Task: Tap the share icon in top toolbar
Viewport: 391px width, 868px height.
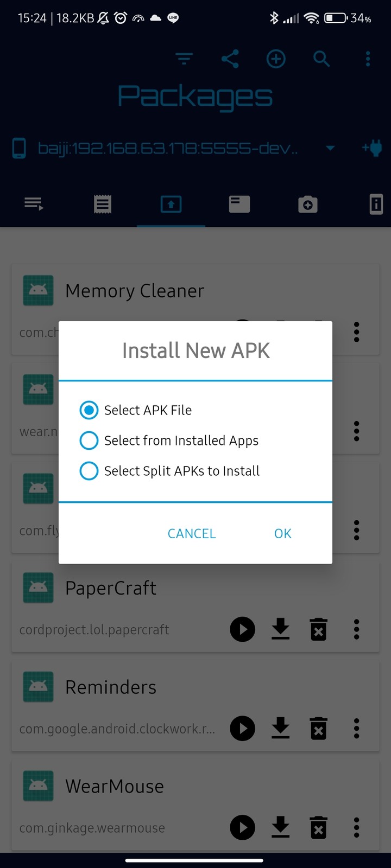Action: pos(230,59)
